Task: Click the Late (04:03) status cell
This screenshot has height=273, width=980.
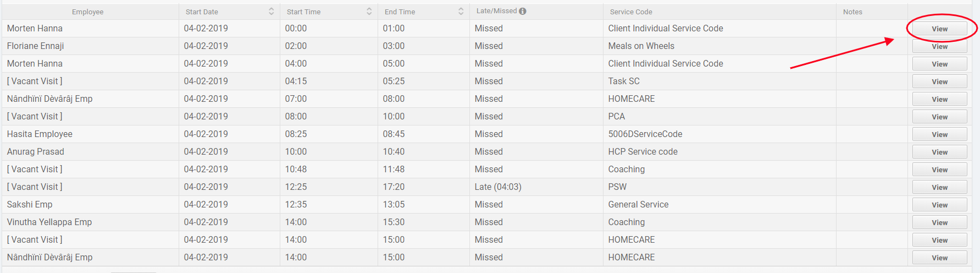Action: pyautogui.click(x=498, y=187)
